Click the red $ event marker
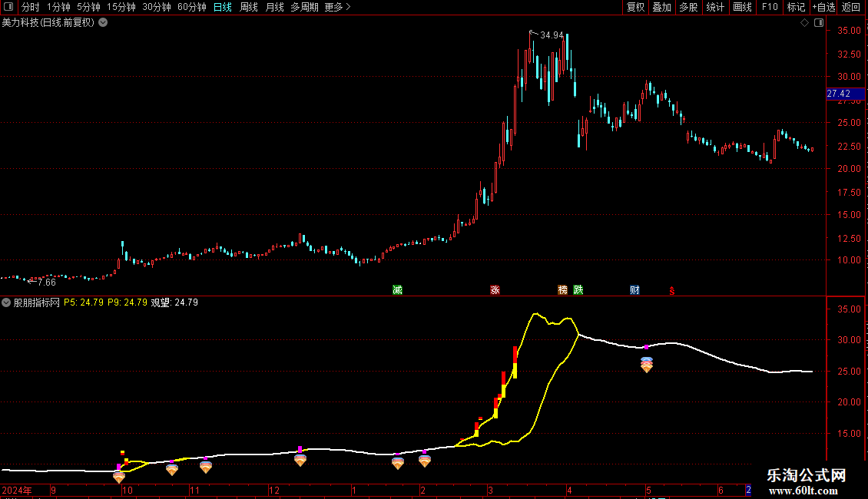The width and height of the screenshot is (868, 499). [672, 291]
